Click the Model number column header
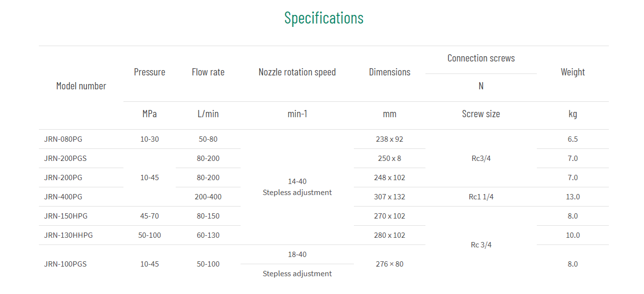This screenshot has width=644, height=294. coord(81,86)
